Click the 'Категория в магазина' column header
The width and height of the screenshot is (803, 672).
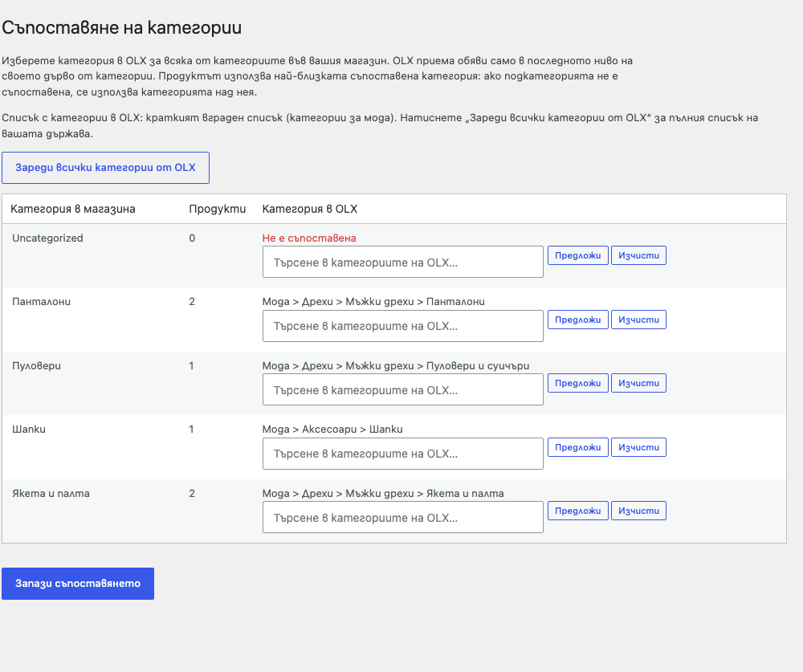(x=73, y=209)
